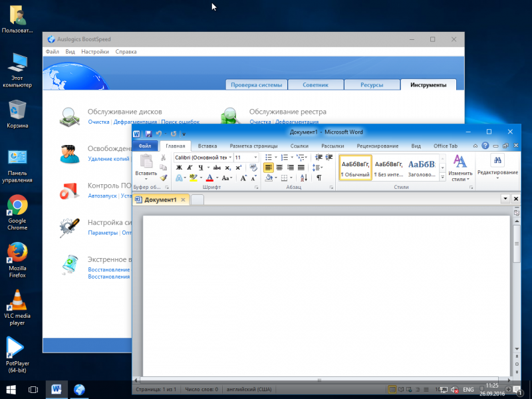Switch to the Вставка ribbon tab
The height and width of the screenshot is (399, 532).
pos(207,146)
